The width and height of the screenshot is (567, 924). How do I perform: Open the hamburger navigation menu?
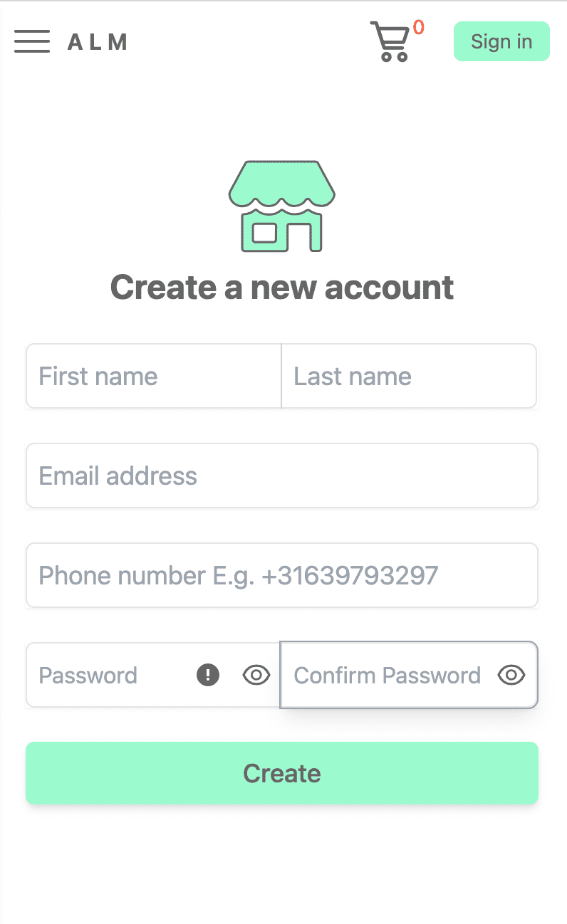31,41
